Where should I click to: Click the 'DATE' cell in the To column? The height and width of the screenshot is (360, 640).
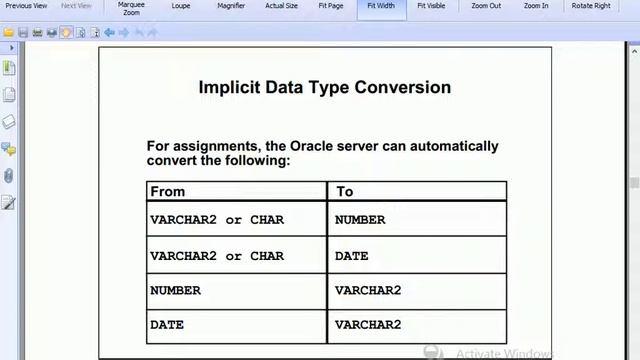tap(351, 256)
